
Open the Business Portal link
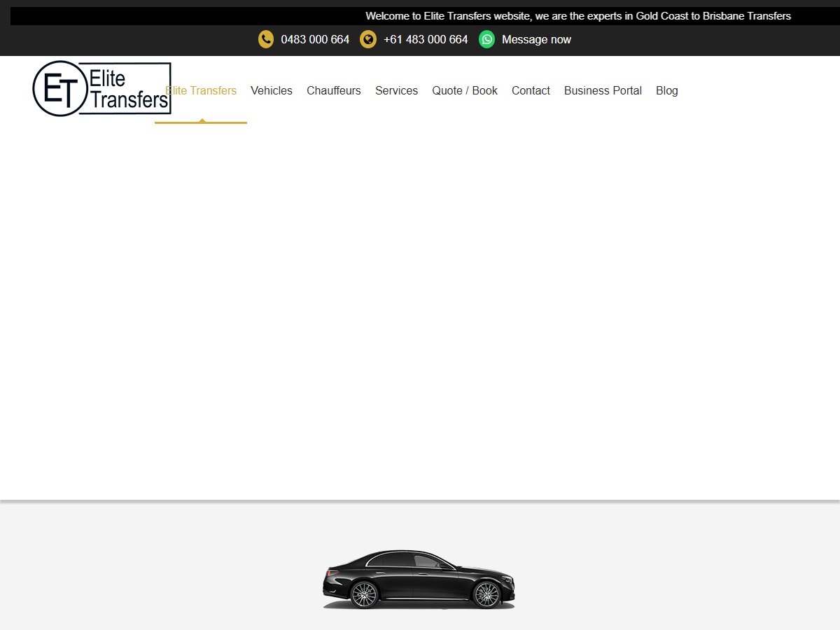(603, 90)
